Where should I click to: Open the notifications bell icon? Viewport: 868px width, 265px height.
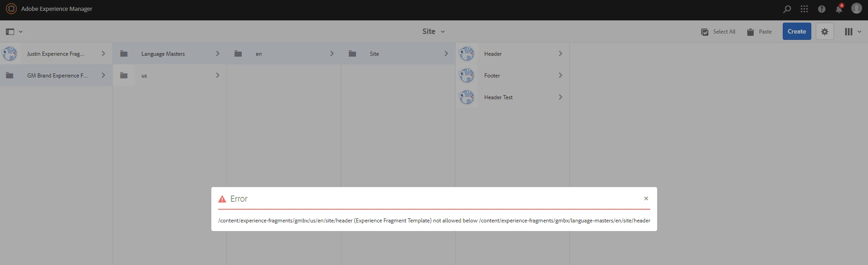tap(839, 9)
